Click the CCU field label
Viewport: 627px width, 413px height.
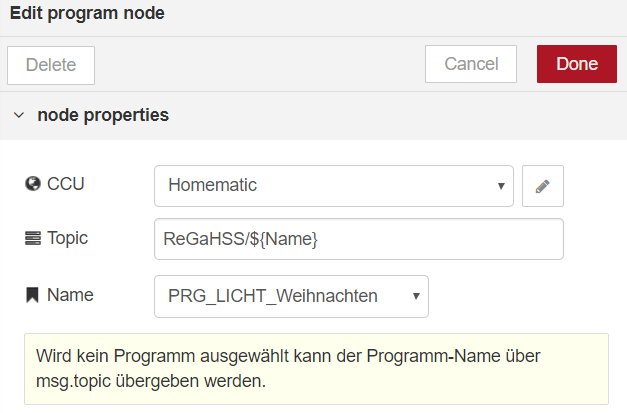65,184
